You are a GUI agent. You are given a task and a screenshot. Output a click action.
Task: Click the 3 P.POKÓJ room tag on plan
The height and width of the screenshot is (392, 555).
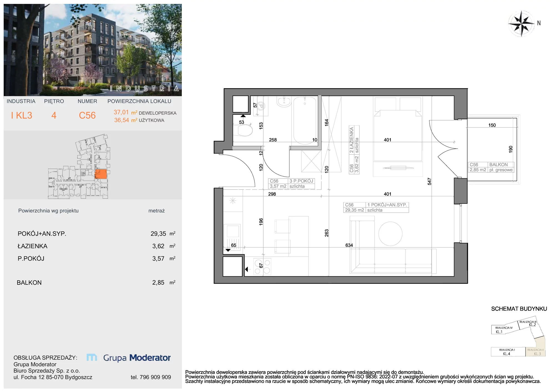(292, 184)
